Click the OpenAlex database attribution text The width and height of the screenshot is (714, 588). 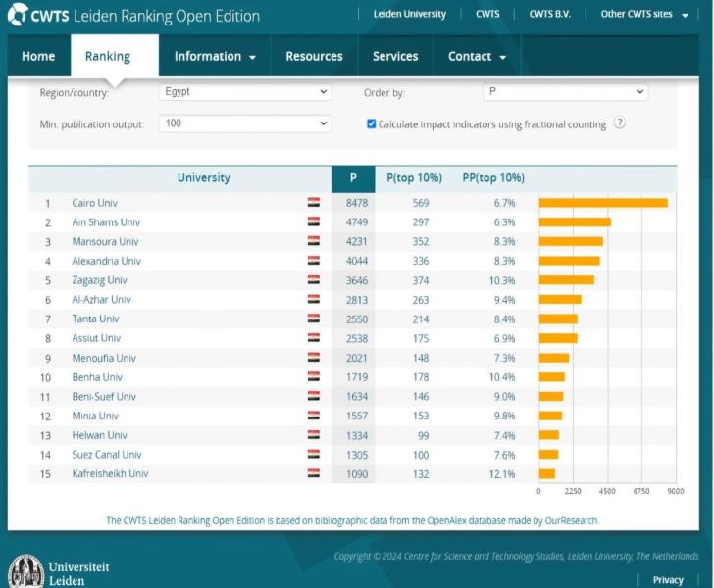352,520
